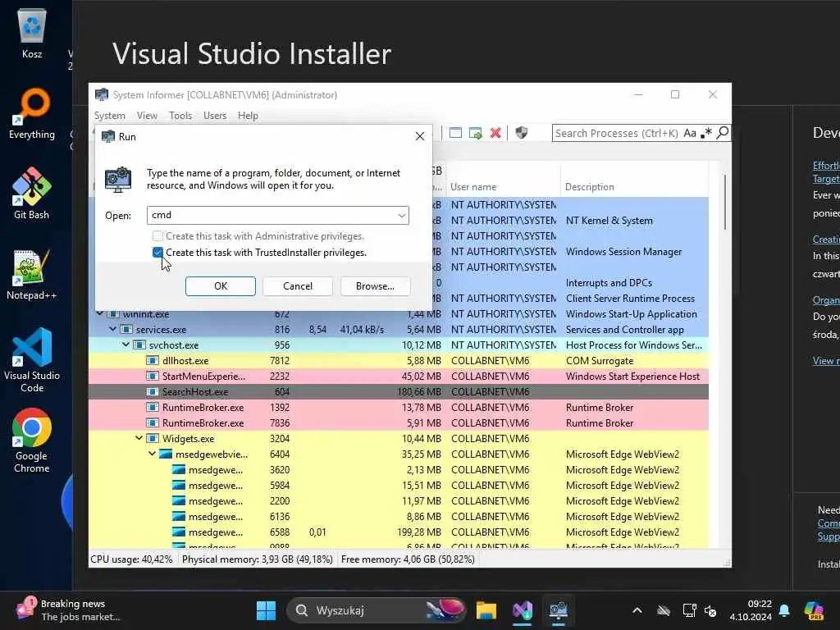Screen dimensions: 840x630
Task: Open the Help menu
Action: point(248,116)
